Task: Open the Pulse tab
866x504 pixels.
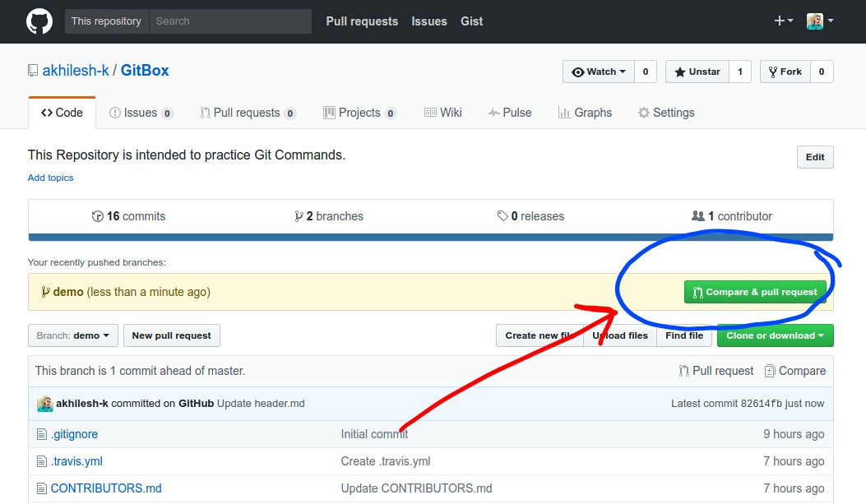Action: (510, 113)
